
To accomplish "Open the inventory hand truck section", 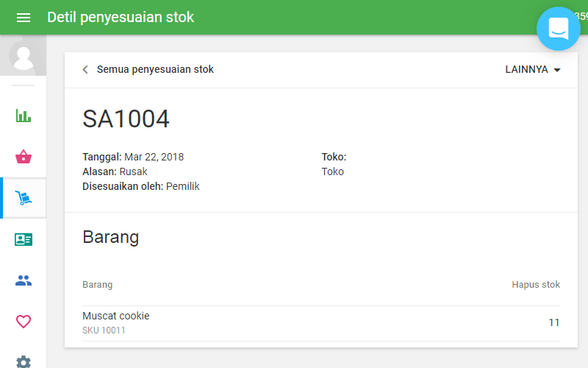I will click(x=24, y=197).
